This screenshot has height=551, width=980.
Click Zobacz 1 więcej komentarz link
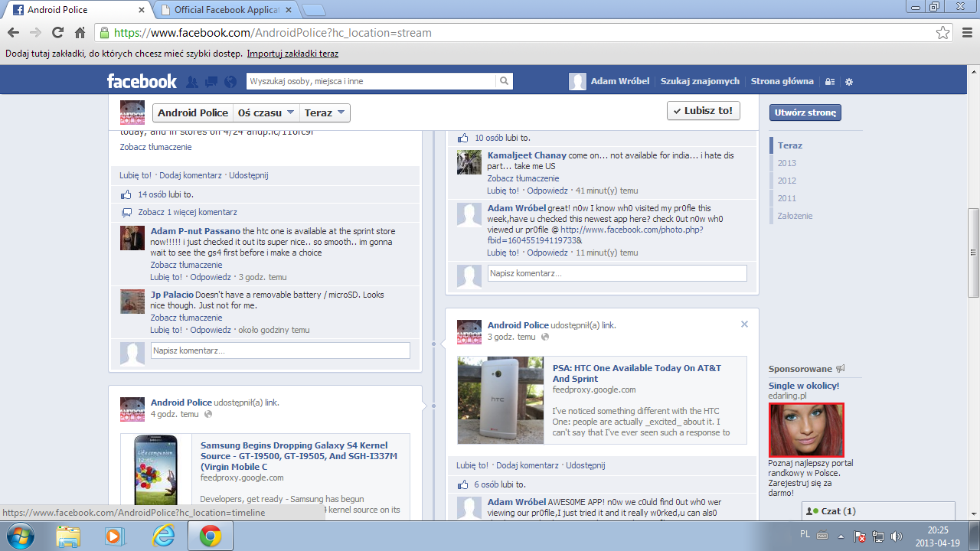(188, 212)
